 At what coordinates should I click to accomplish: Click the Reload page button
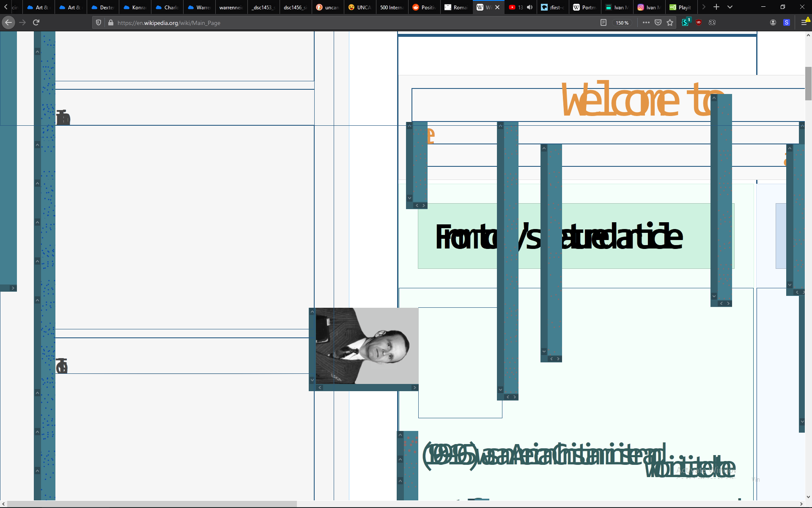pos(36,22)
